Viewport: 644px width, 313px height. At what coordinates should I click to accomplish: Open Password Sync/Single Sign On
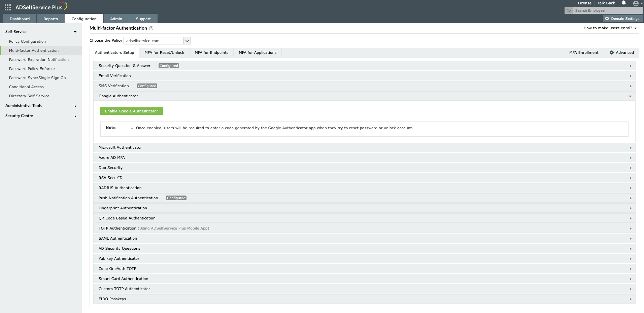point(37,78)
